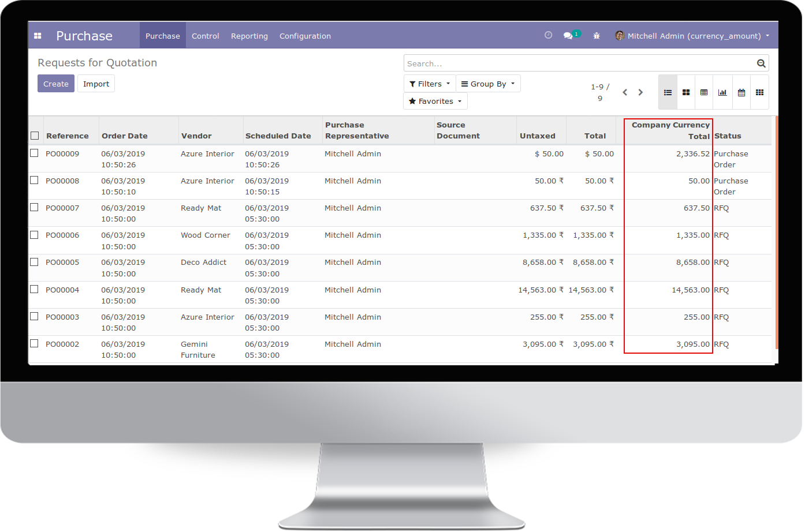
Task: Tick checkbox for PO00005
Action: tap(34, 262)
